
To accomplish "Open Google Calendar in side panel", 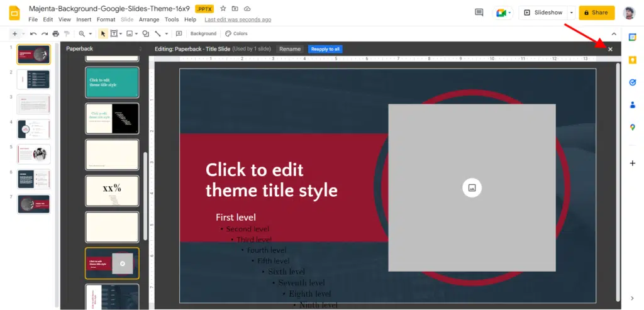I will click(633, 36).
